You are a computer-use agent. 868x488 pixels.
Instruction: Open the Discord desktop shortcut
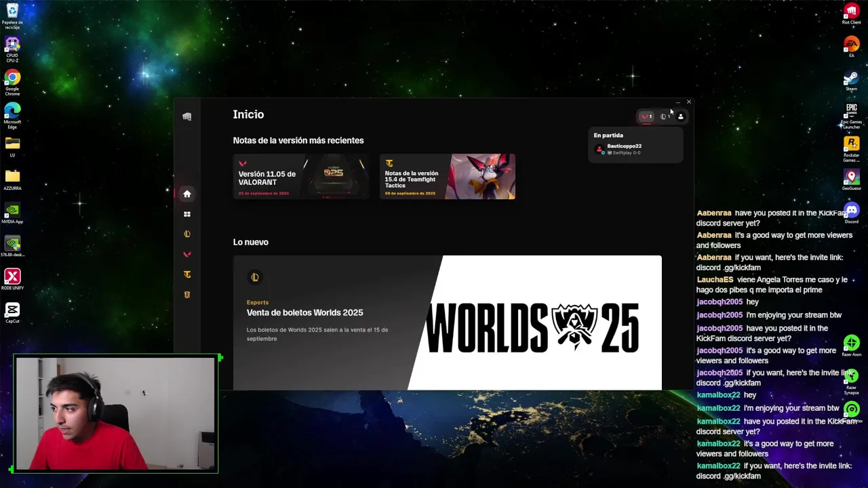852,213
